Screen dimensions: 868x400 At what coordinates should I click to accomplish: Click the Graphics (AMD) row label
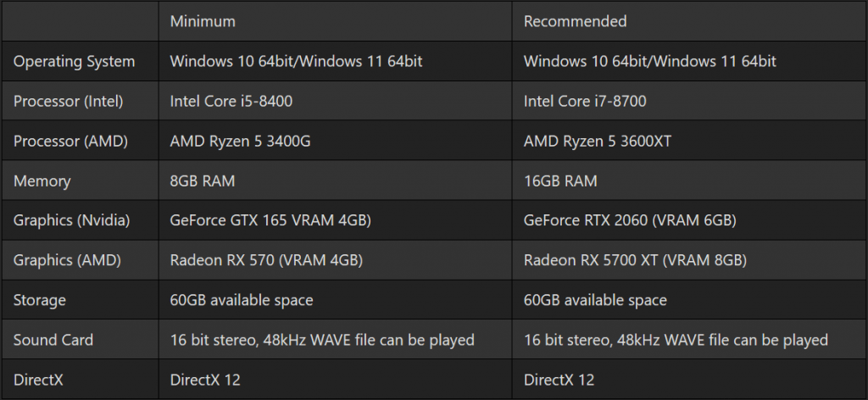coord(68,260)
